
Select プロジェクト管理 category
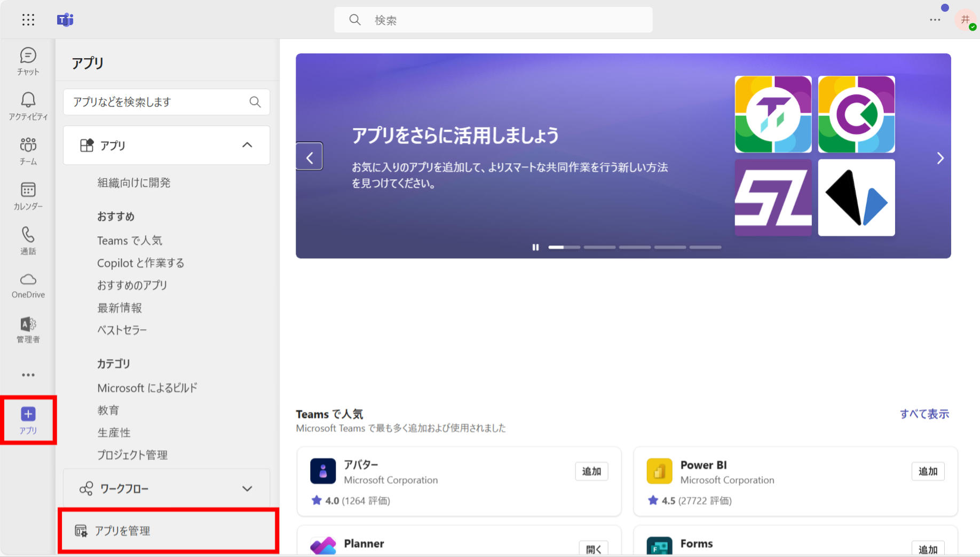[x=132, y=455]
